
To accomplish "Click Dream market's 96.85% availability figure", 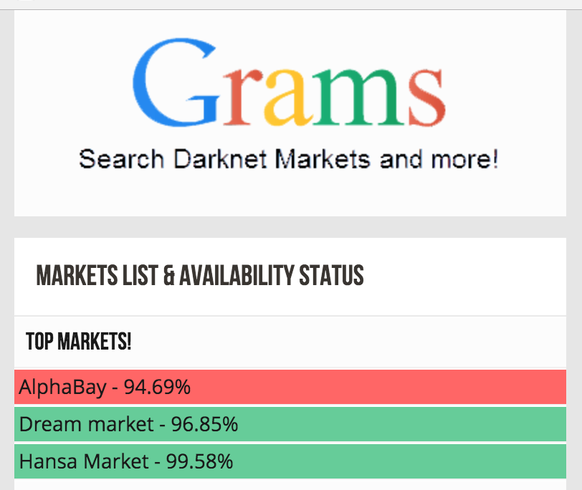I will 205,424.
